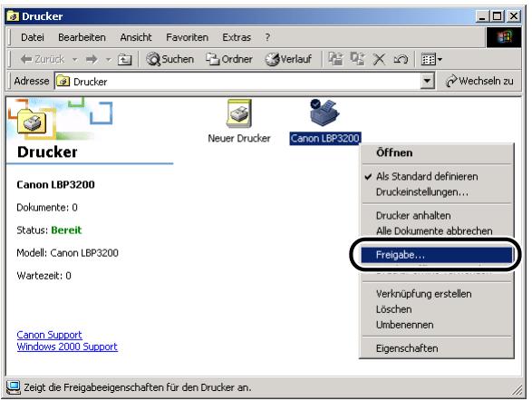Click the Wartezeit: 0 text
This screenshot has width=532, height=401.
[44, 276]
